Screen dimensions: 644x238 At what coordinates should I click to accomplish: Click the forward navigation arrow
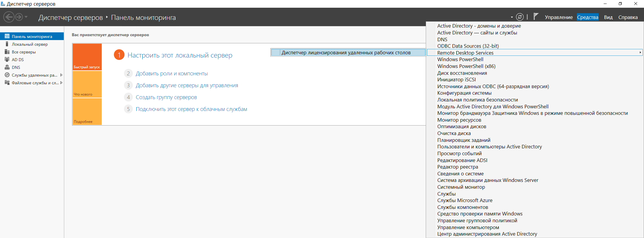[x=19, y=17]
